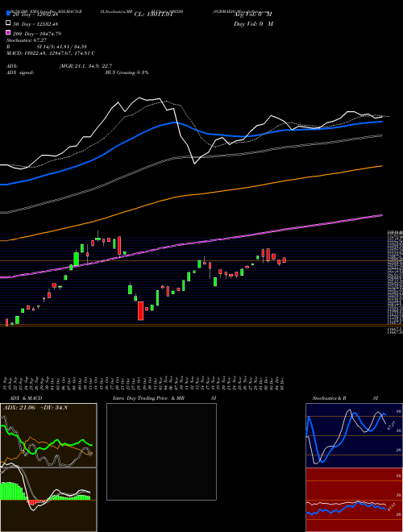Click the 'Intra Day Trading Price & MR' title
Image resolution: width=403 pixels, height=532 pixels.
click(x=148, y=398)
